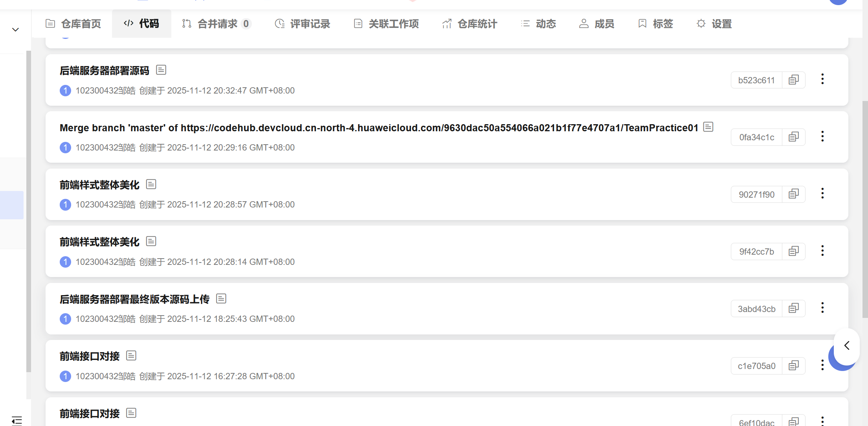The width and height of the screenshot is (868, 426).
Task: Open 前端接口对接 commit created at 16:27:28
Action: (90, 356)
